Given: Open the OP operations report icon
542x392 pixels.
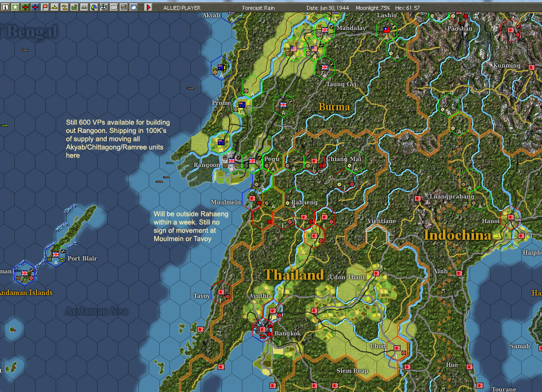Looking at the screenshot, I should [114, 7].
